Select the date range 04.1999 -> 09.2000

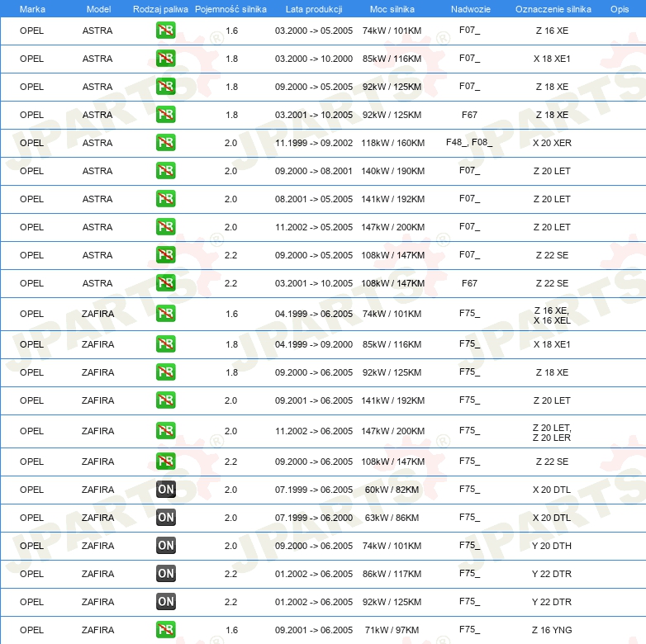[x=314, y=344]
